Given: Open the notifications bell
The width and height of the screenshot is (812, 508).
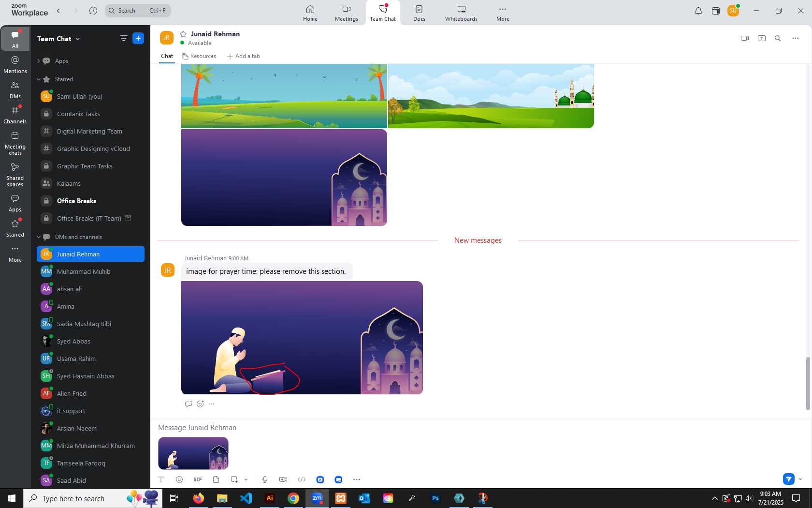Looking at the screenshot, I should tap(698, 11).
